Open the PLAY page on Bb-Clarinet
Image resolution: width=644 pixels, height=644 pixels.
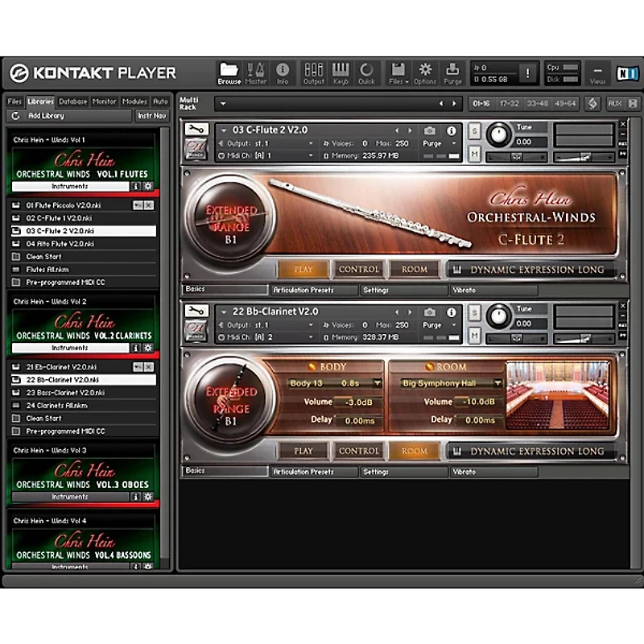coord(303,451)
